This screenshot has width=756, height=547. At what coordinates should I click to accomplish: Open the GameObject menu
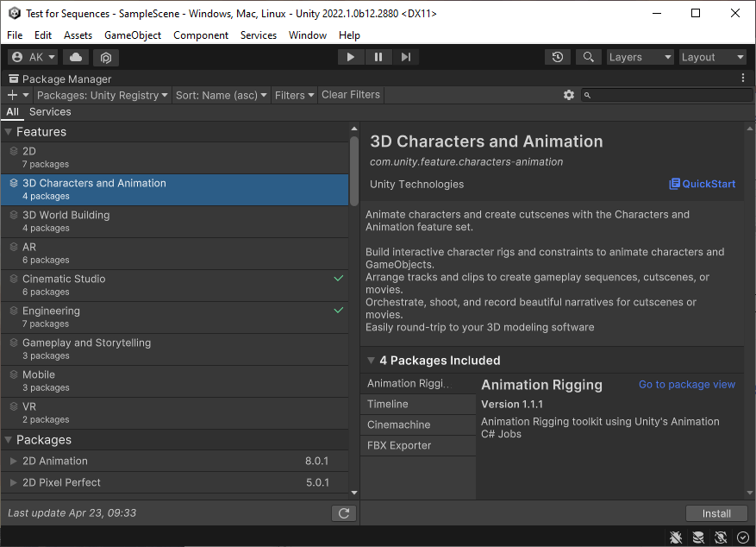[x=133, y=35]
